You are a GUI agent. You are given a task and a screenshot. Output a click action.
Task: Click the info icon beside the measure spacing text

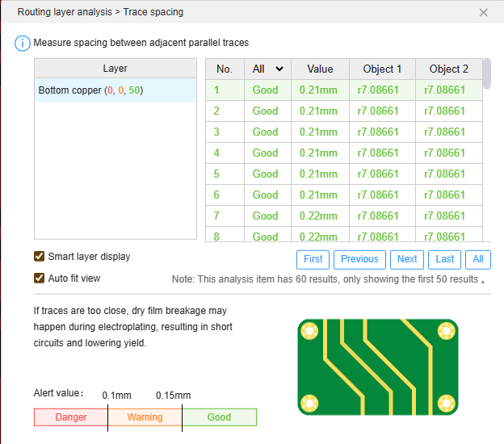(x=23, y=43)
